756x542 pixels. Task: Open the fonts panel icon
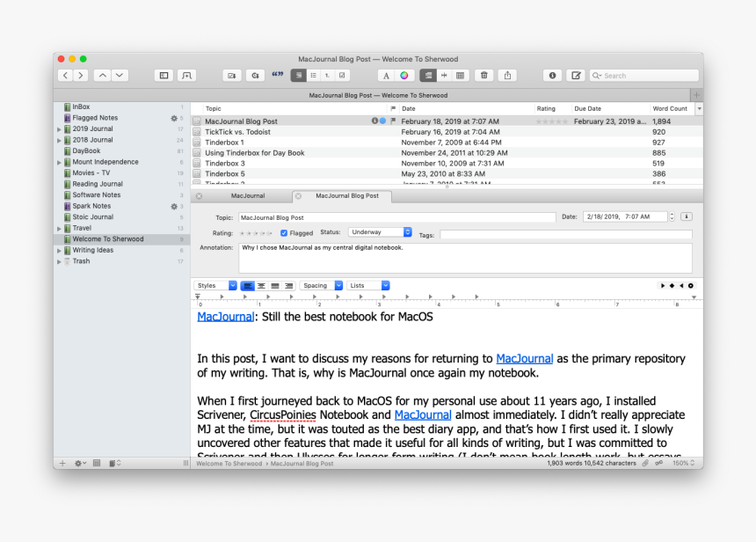[x=386, y=76]
